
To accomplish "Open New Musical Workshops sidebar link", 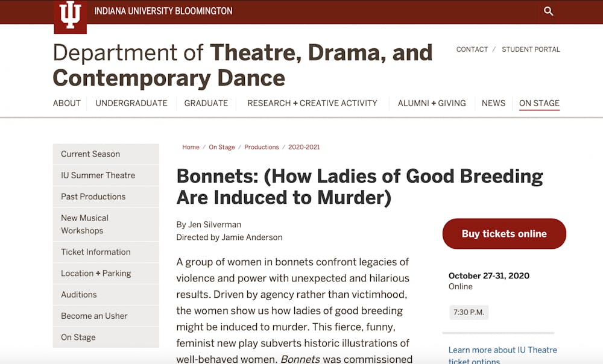I will 106,224.
